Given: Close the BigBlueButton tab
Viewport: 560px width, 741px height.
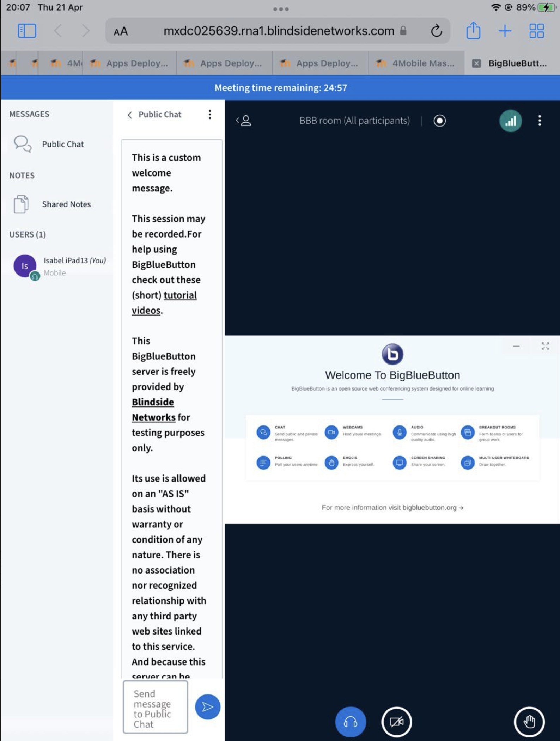Looking at the screenshot, I should pyautogui.click(x=476, y=63).
